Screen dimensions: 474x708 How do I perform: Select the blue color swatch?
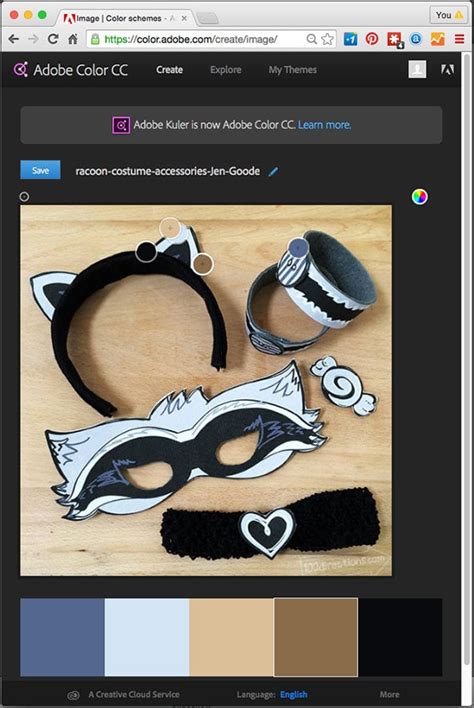point(62,637)
